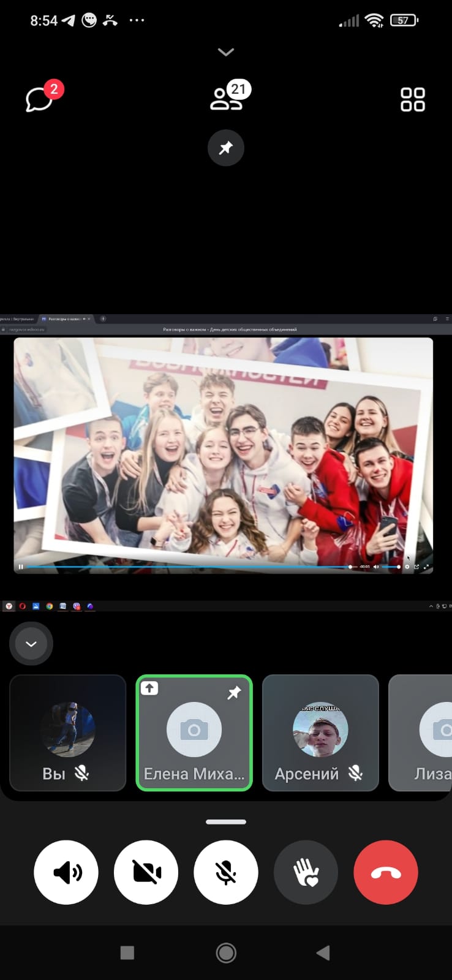Tap the Android home circle button
The width and height of the screenshot is (452, 980).
point(226,952)
